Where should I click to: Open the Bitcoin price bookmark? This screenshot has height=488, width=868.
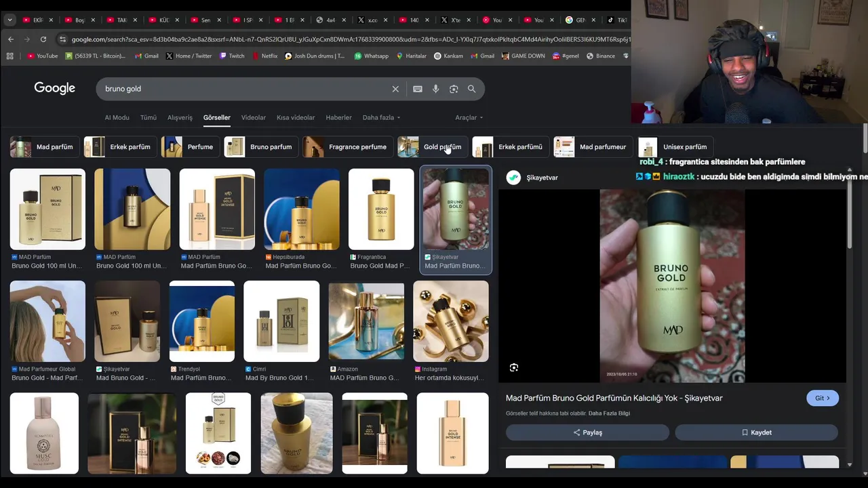tap(96, 56)
